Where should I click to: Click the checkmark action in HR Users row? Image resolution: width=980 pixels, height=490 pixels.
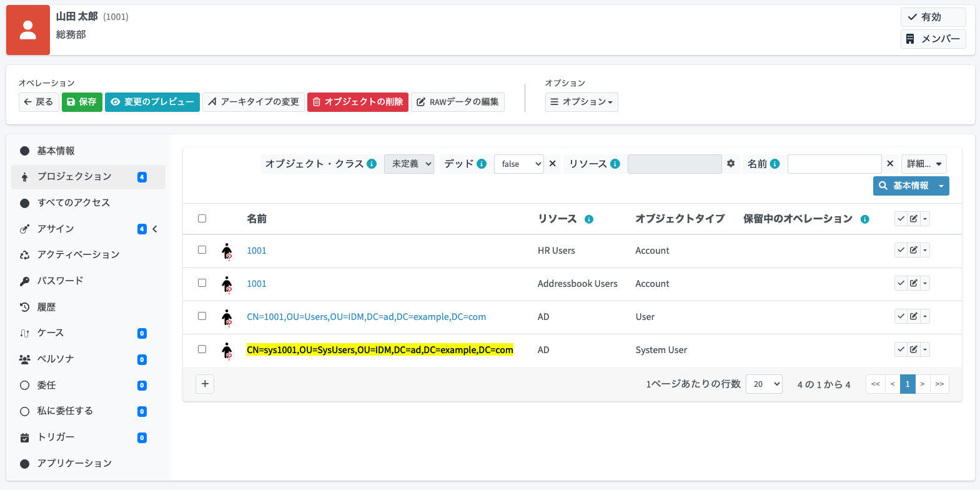coord(901,250)
